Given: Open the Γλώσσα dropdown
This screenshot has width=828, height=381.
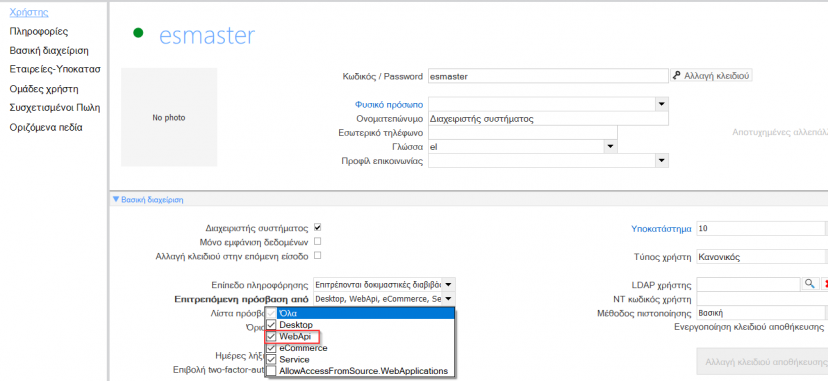Looking at the screenshot, I should tap(610, 147).
